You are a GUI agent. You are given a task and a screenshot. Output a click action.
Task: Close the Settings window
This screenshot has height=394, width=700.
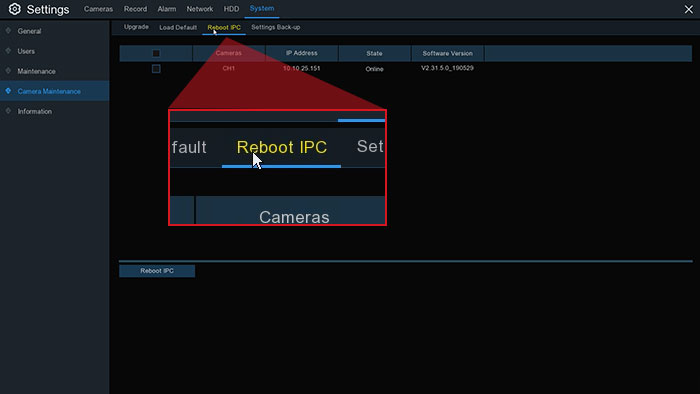tap(688, 9)
